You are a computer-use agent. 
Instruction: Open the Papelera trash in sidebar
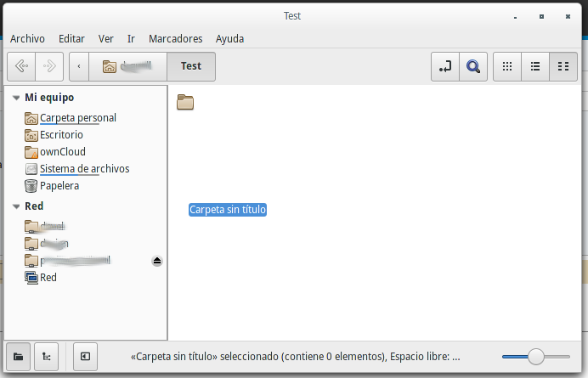pyautogui.click(x=59, y=186)
